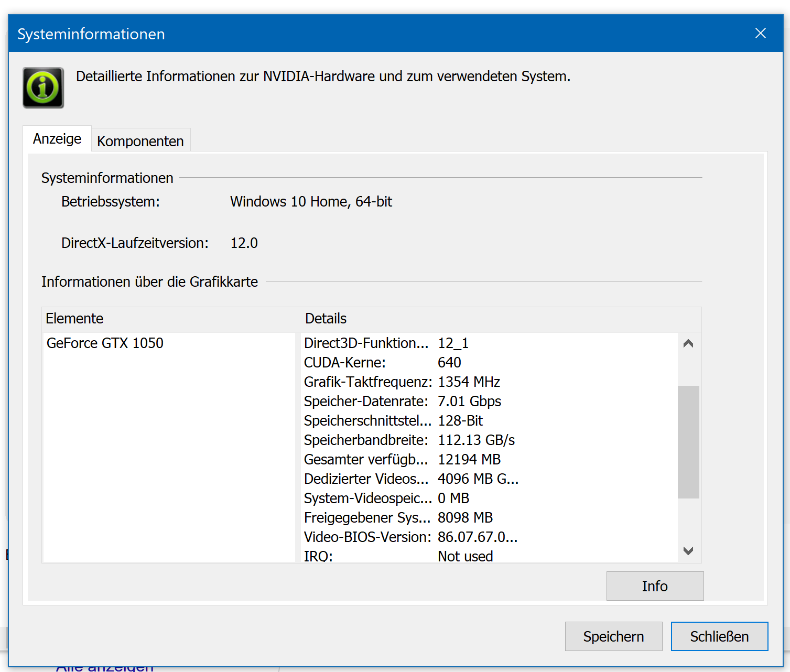Click the details list scrollbar thumb
The height and width of the screenshot is (672, 790).
pos(688,442)
